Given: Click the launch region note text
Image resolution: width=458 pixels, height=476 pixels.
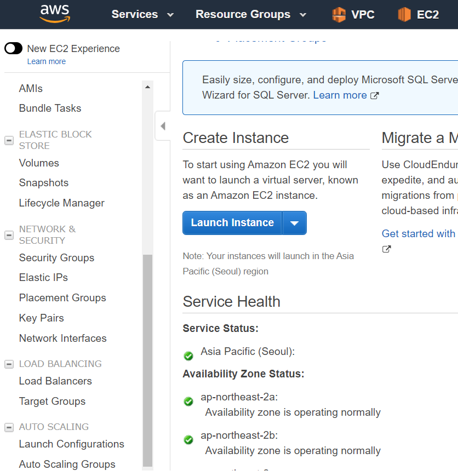Looking at the screenshot, I should point(268,264).
